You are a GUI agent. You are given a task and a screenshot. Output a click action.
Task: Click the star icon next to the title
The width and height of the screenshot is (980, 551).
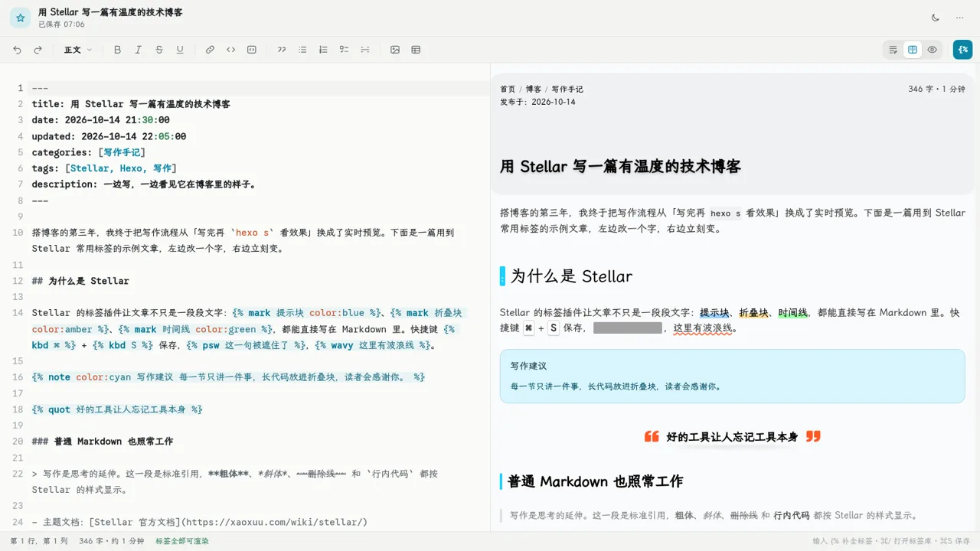[x=20, y=18]
